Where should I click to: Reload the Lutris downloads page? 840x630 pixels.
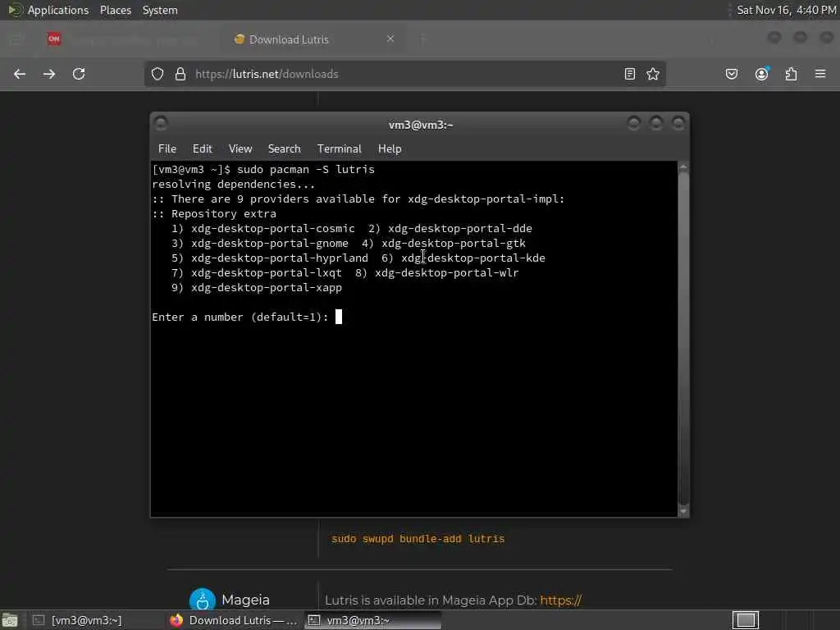(x=79, y=74)
